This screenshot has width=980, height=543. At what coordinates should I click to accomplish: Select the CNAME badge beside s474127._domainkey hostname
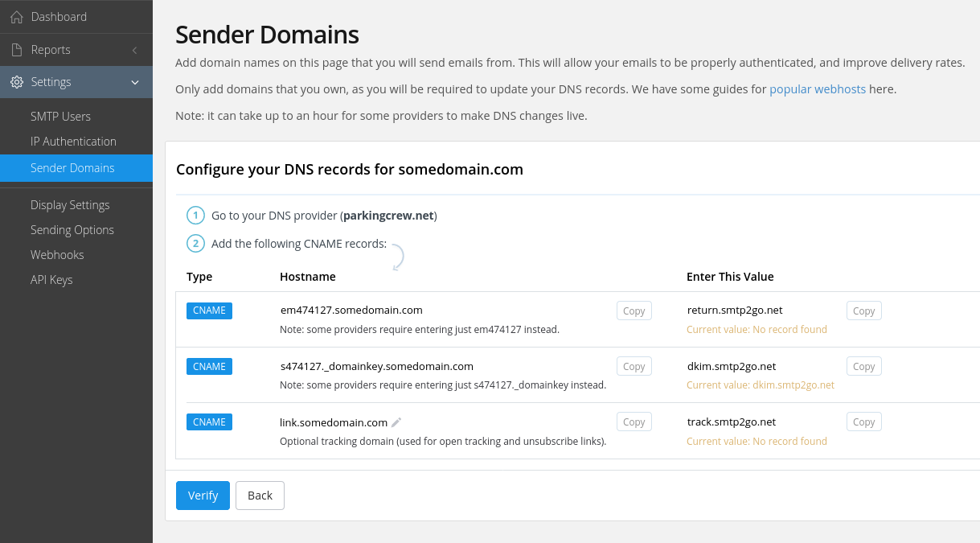coord(209,366)
